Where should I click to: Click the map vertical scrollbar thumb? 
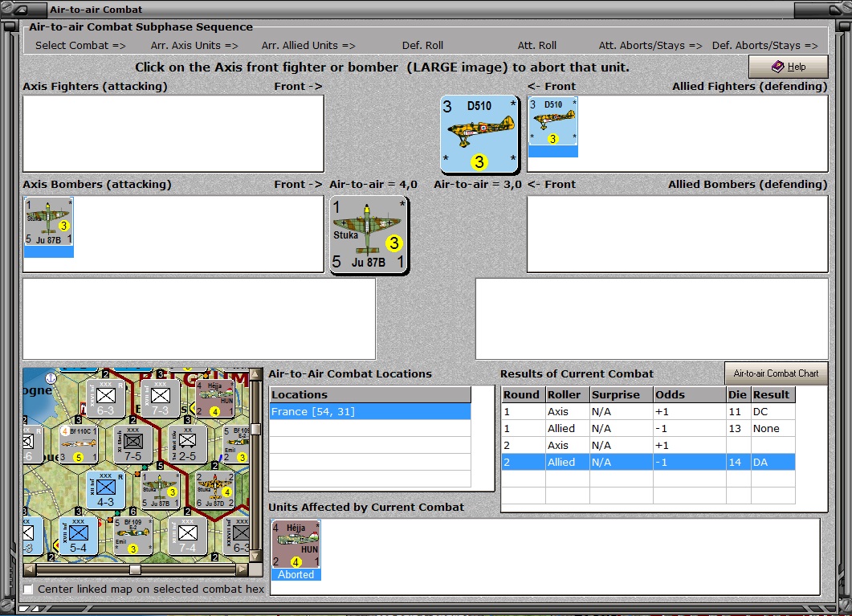pyautogui.click(x=255, y=429)
